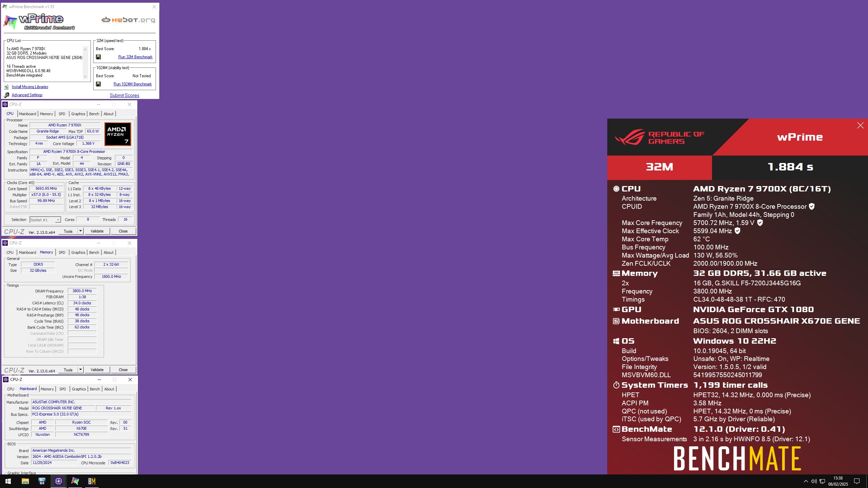Click the Multiplier x57.0 value
Screen dimensions: 868x488
46,195
